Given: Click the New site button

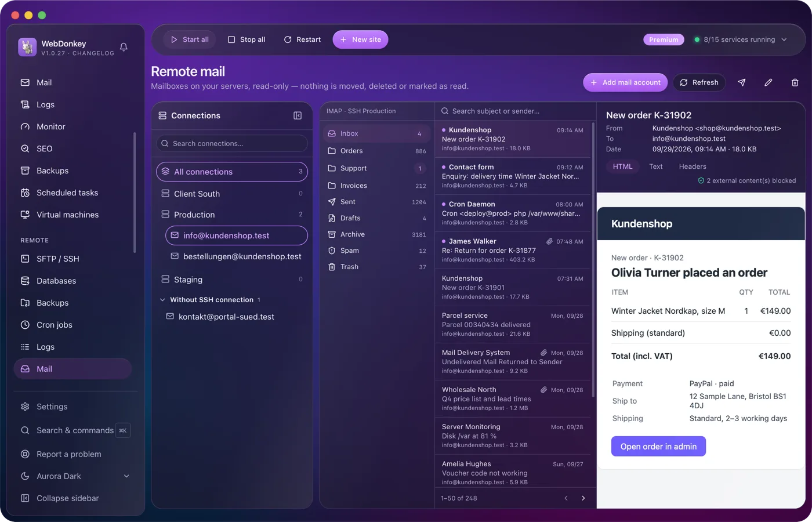Looking at the screenshot, I should tap(360, 39).
